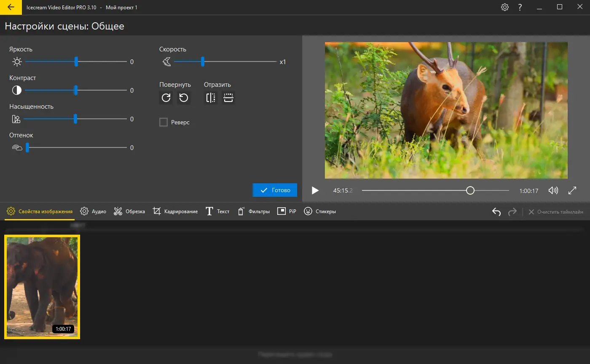Flip the scene vertically
This screenshot has width=590, height=364.
[228, 98]
